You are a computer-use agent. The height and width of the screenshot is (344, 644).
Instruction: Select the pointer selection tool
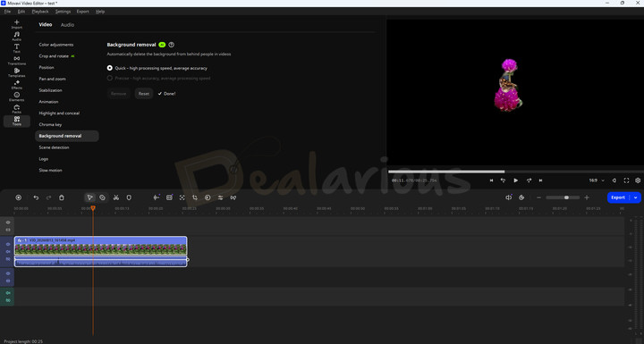point(89,197)
